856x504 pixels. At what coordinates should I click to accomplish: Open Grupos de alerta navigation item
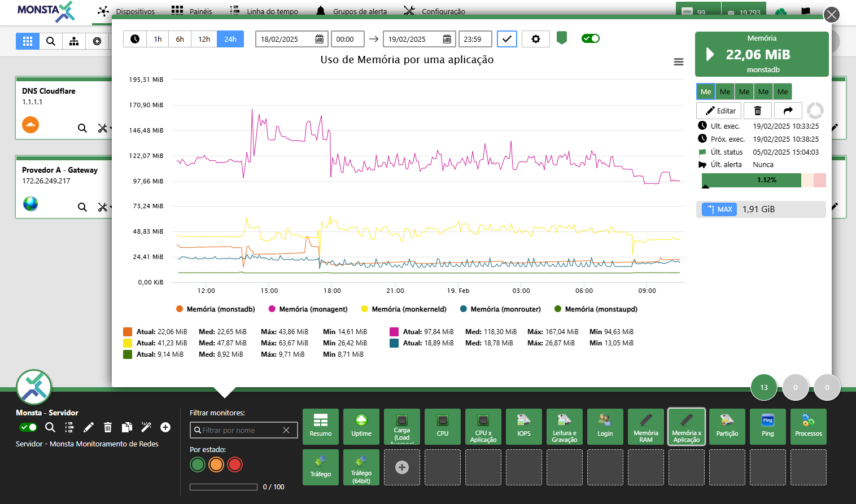(351, 11)
